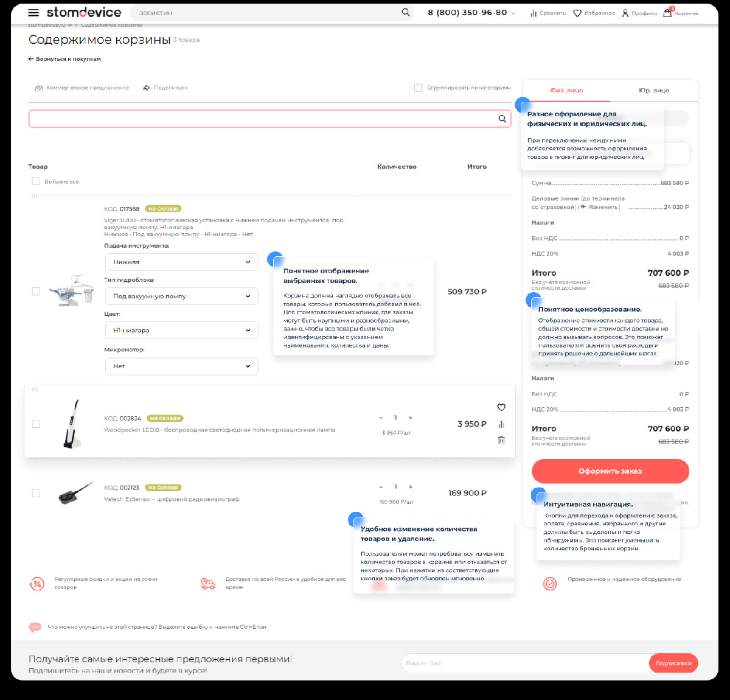Click the Поделиться share arrow icon
This screenshot has height=700, width=730.
[x=147, y=88]
